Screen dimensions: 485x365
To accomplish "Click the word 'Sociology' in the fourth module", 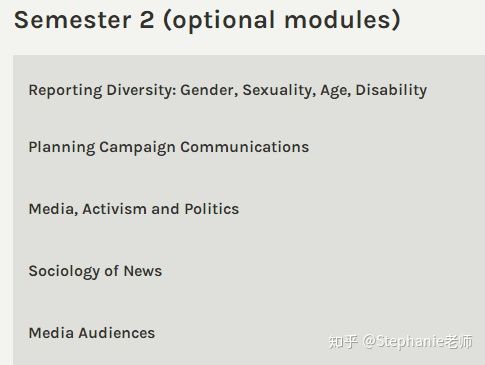I will pos(64,271).
